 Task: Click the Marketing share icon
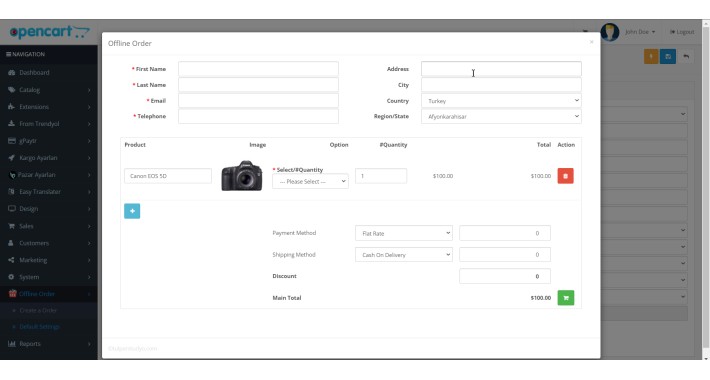tap(11, 260)
